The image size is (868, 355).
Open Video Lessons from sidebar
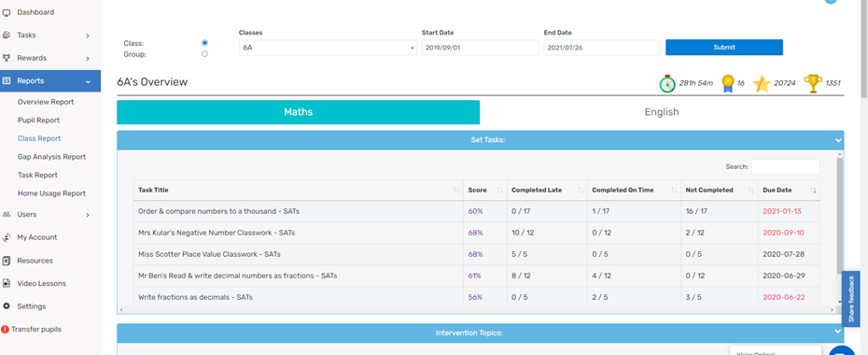(x=41, y=283)
